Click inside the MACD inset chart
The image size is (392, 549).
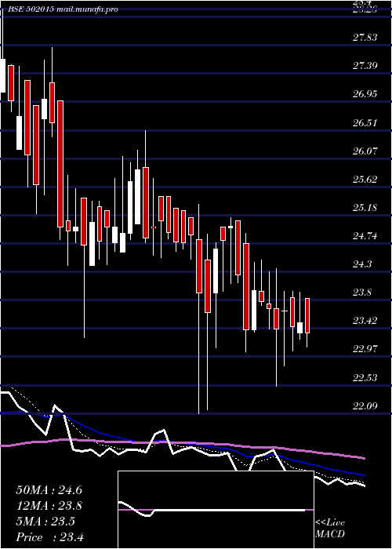(216, 510)
